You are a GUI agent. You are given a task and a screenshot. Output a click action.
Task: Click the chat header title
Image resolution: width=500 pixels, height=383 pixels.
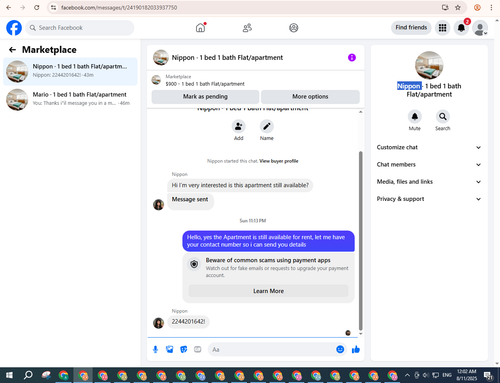click(227, 57)
